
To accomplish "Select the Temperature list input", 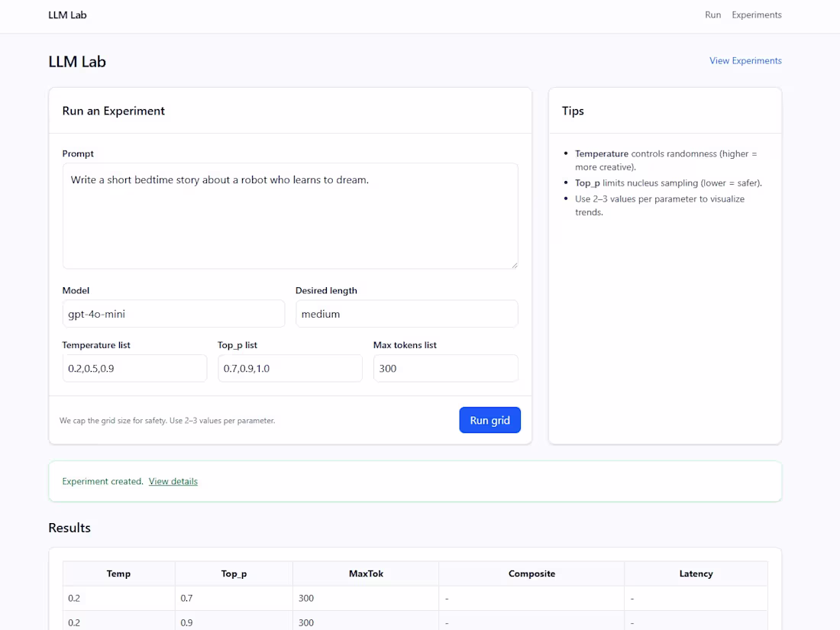I will point(134,368).
